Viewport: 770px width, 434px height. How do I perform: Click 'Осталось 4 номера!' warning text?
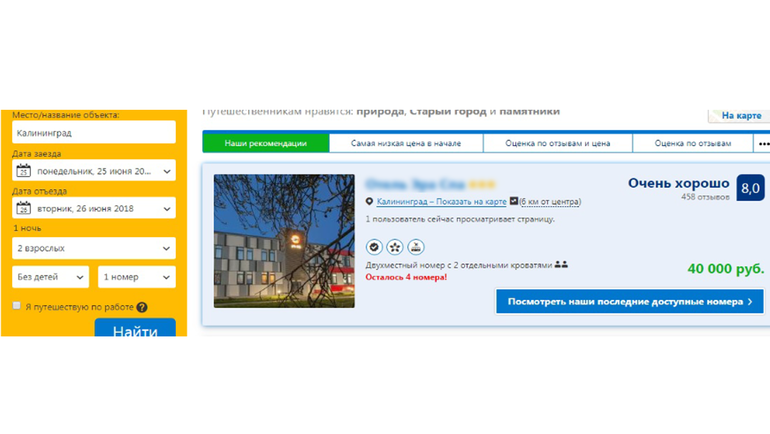[406, 277]
